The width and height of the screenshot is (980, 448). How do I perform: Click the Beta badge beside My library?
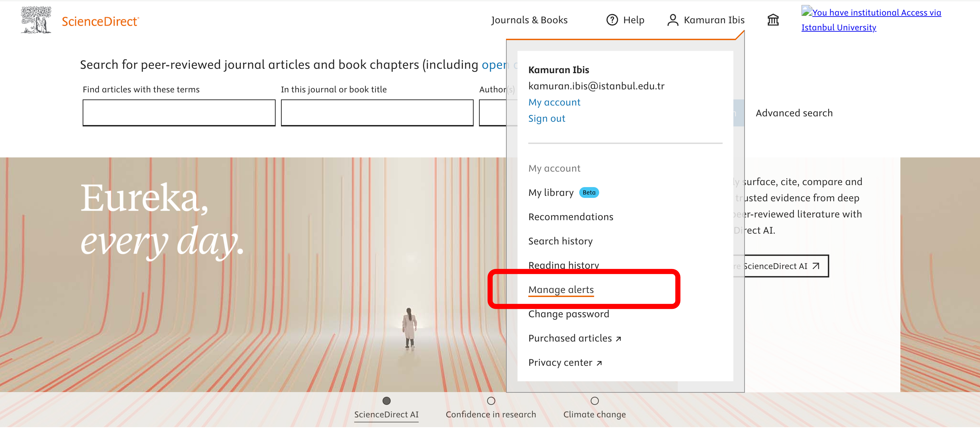(589, 192)
